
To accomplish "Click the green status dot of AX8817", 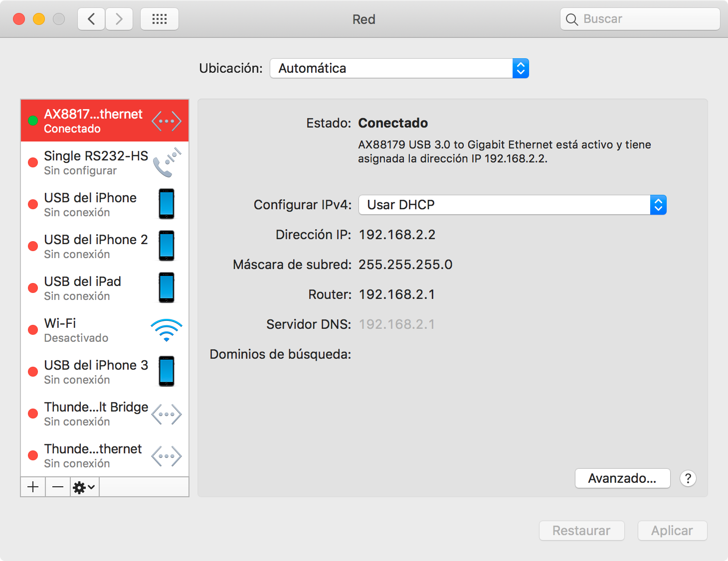I will 33,121.
